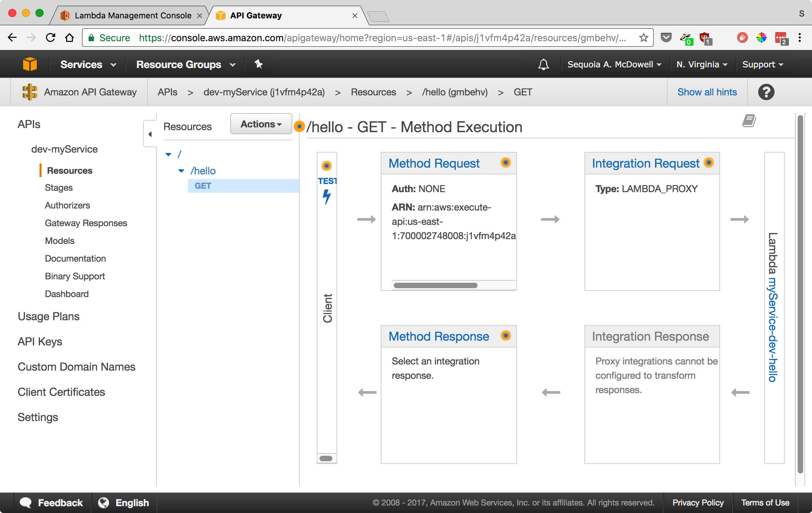The height and width of the screenshot is (513, 812).
Task: Click the TEST lightning bolt icon
Action: click(327, 197)
